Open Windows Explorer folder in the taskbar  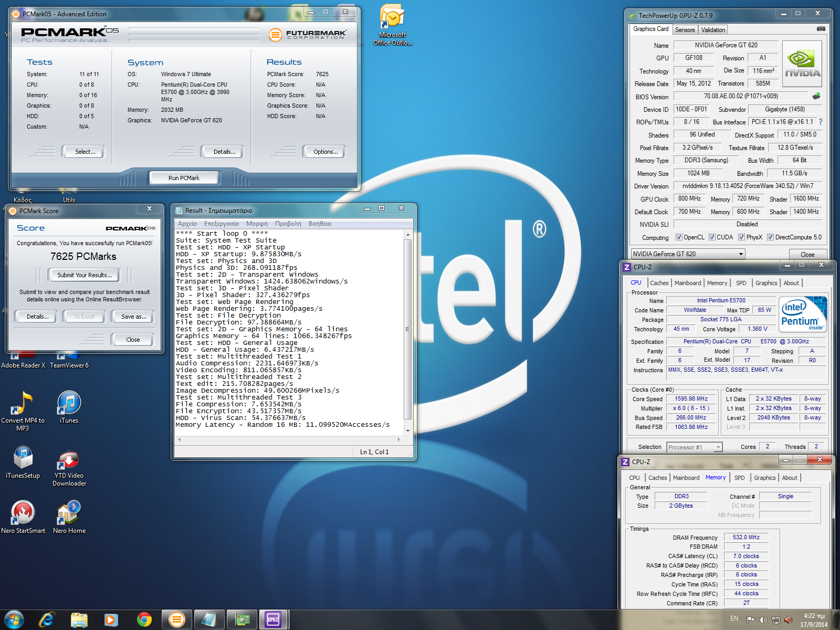(79, 620)
